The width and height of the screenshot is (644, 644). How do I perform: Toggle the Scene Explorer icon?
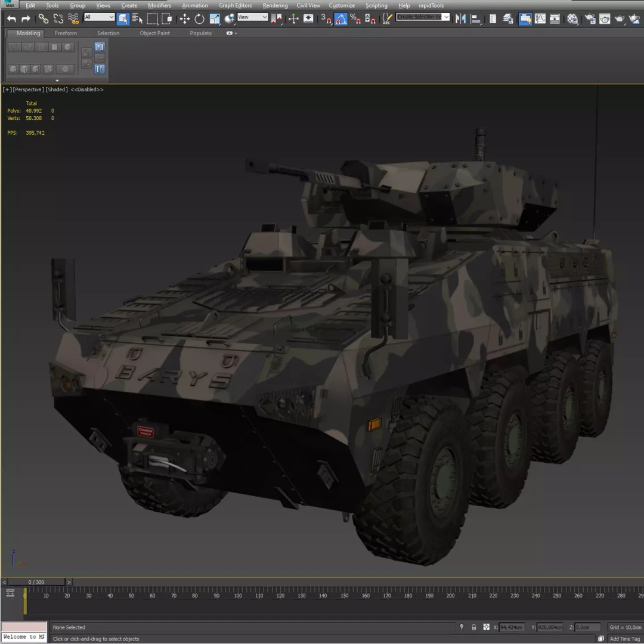pyautogui.click(x=493, y=19)
